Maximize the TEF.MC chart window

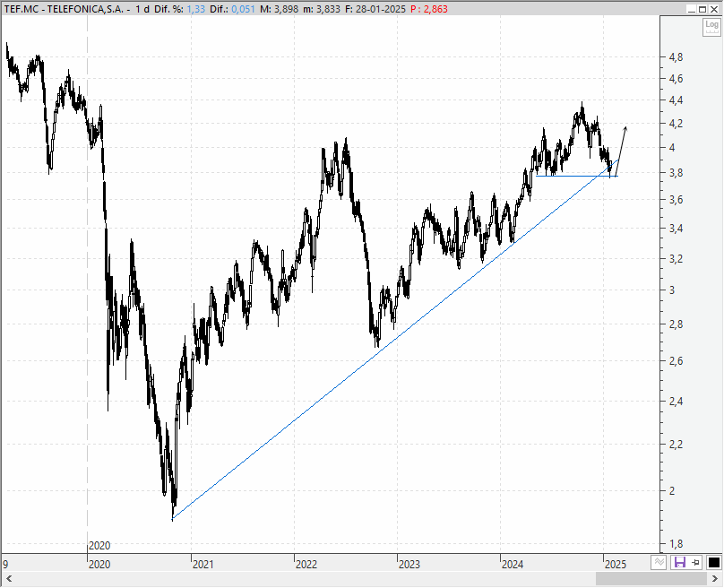tap(702, 9)
